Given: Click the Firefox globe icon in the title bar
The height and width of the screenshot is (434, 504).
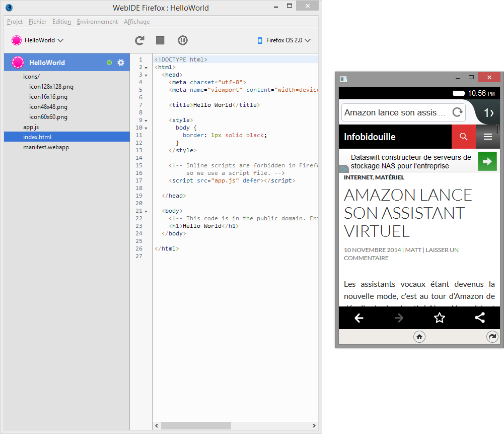Looking at the screenshot, I should click(x=9, y=8).
